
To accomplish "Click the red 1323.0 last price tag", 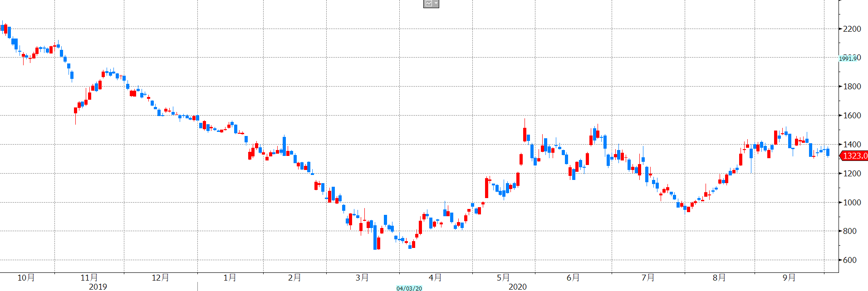I will [854, 156].
